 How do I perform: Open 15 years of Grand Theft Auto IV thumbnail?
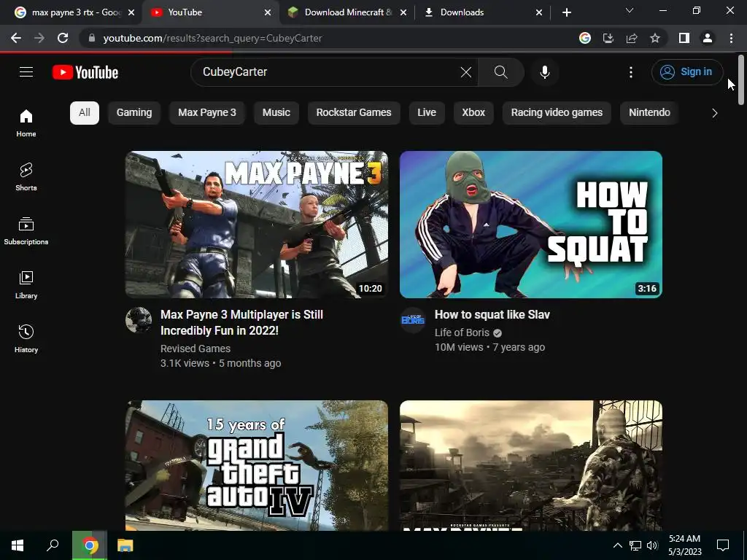pyautogui.click(x=257, y=465)
